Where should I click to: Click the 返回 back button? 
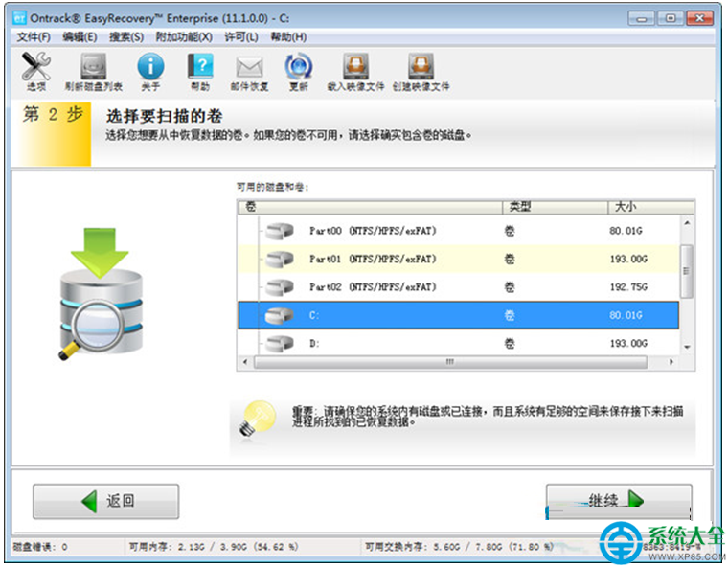106,501
